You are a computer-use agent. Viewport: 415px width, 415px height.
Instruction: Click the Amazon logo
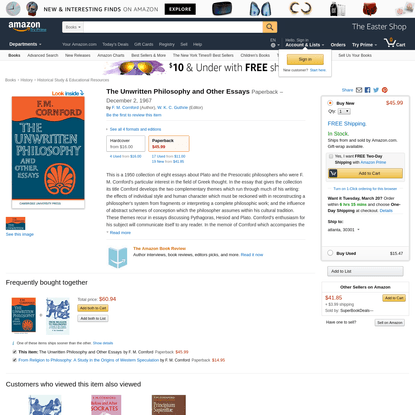[x=27, y=26]
